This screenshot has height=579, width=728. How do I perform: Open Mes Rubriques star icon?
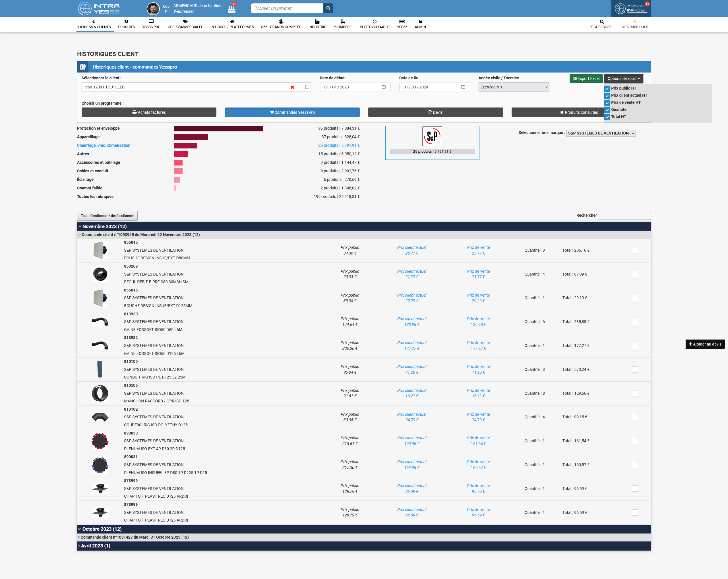634,22
